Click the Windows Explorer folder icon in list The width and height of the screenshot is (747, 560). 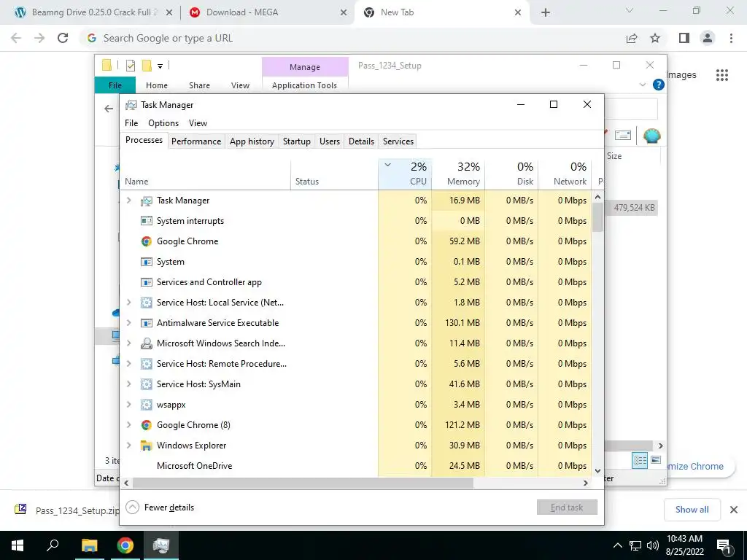click(x=146, y=446)
